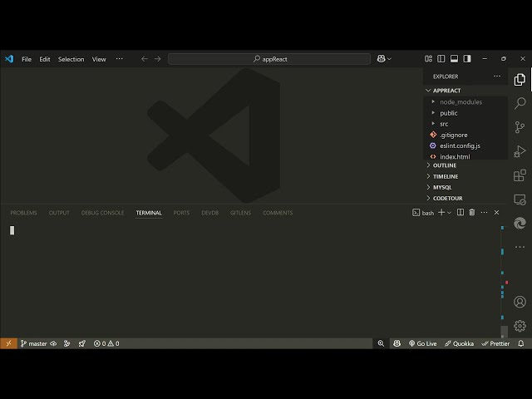Open Explorer views and more actions
Viewport: 532px width, 399px height.
[497, 76]
